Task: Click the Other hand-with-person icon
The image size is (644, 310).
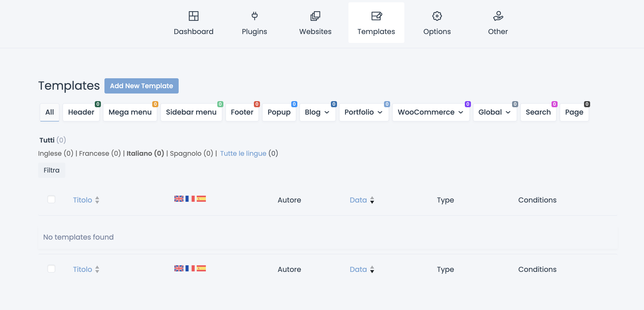Action: [x=498, y=16]
